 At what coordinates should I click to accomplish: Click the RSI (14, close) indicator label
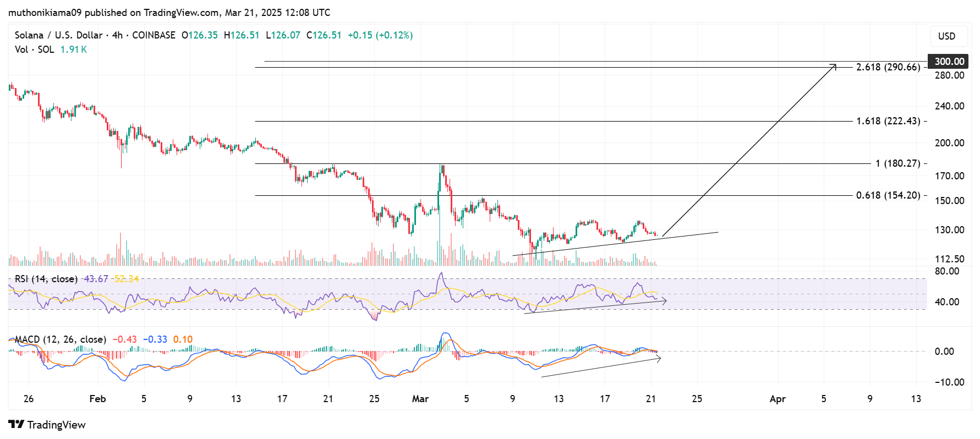(x=46, y=279)
